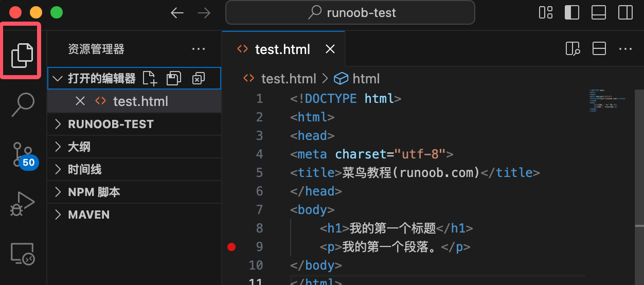Toggle the bottom panel visibility
This screenshot has width=644, height=285.
tap(599, 13)
